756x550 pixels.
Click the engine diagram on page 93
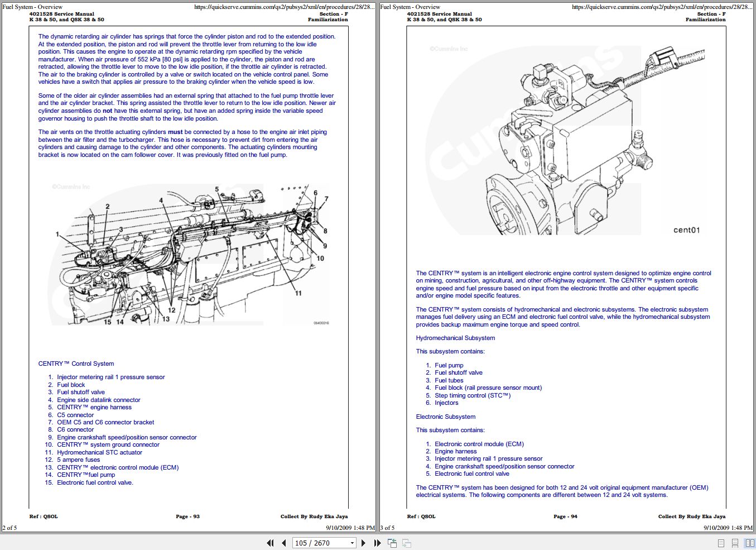click(x=190, y=254)
